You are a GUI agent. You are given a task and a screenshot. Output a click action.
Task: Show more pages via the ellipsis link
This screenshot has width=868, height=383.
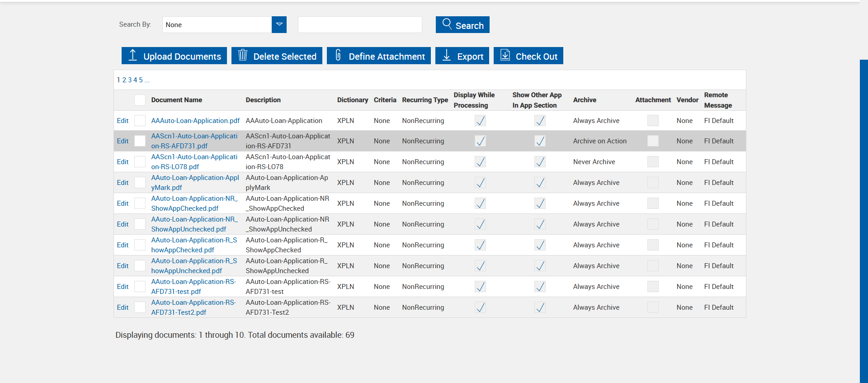[x=147, y=80]
